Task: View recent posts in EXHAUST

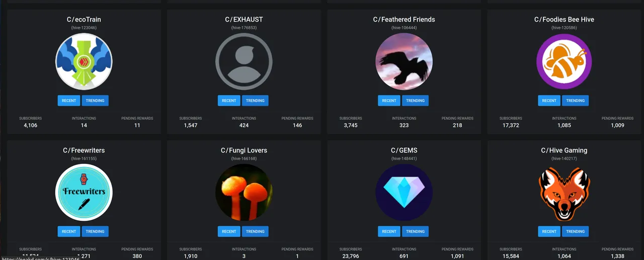Action: (x=229, y=101)
